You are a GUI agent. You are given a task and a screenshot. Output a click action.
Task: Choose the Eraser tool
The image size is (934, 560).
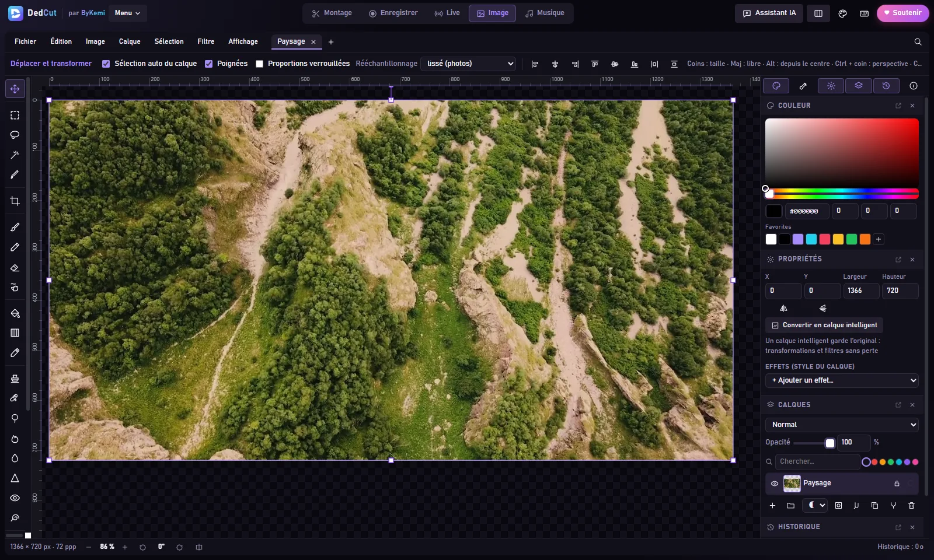pyautogui.click(x=15, y=267)
